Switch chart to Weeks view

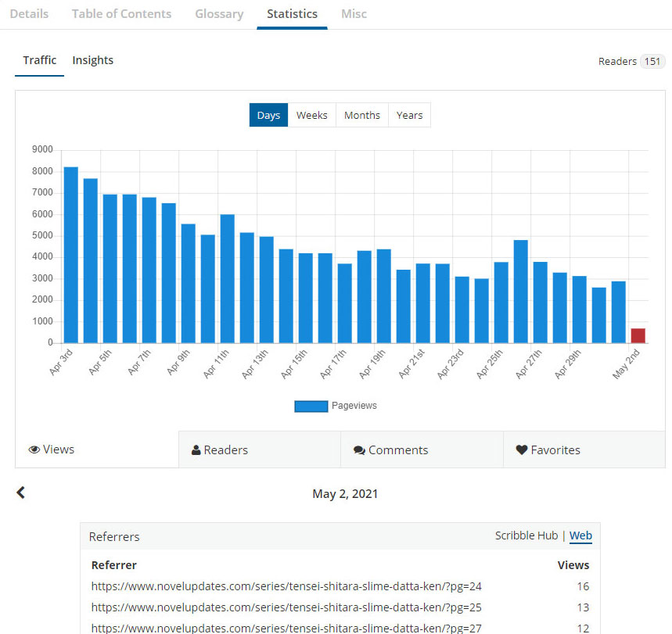(311, 115)
